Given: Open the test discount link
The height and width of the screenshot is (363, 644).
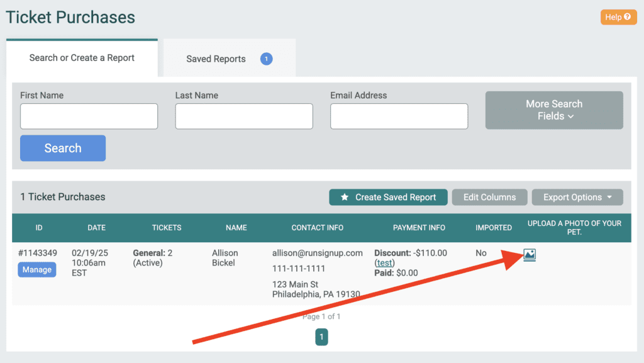Looking at the screenshot, I should tap(384, 263).
